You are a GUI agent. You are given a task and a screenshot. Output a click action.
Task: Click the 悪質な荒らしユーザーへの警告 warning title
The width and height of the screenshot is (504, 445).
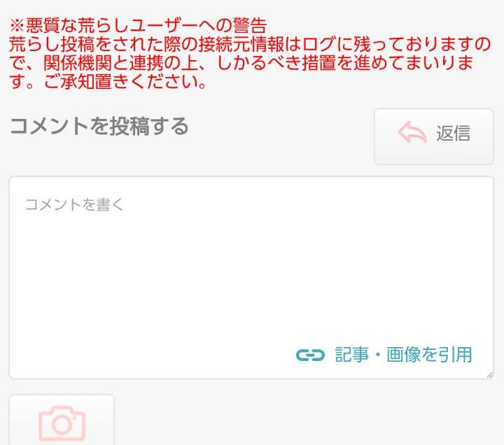tap(146, 25)
